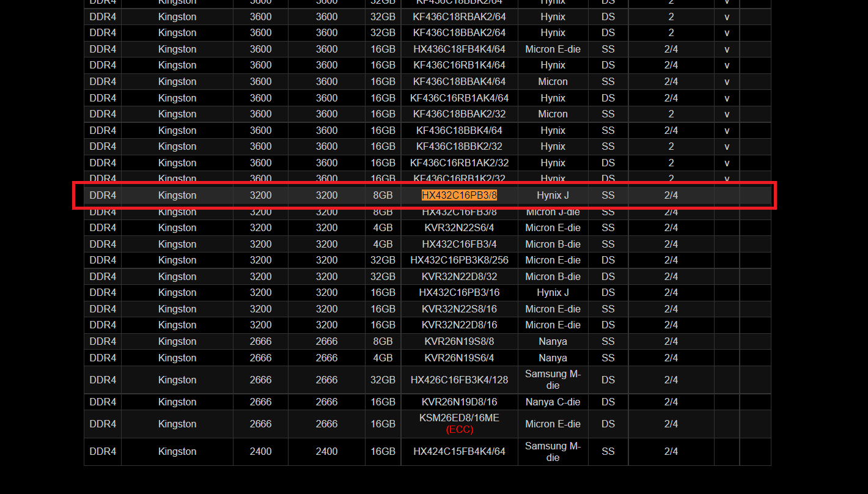Click model number KF436C16RB1AK4/64
The height and width of the screenshot is (494, 868).
pyautogui.click(x=459, y=98)
